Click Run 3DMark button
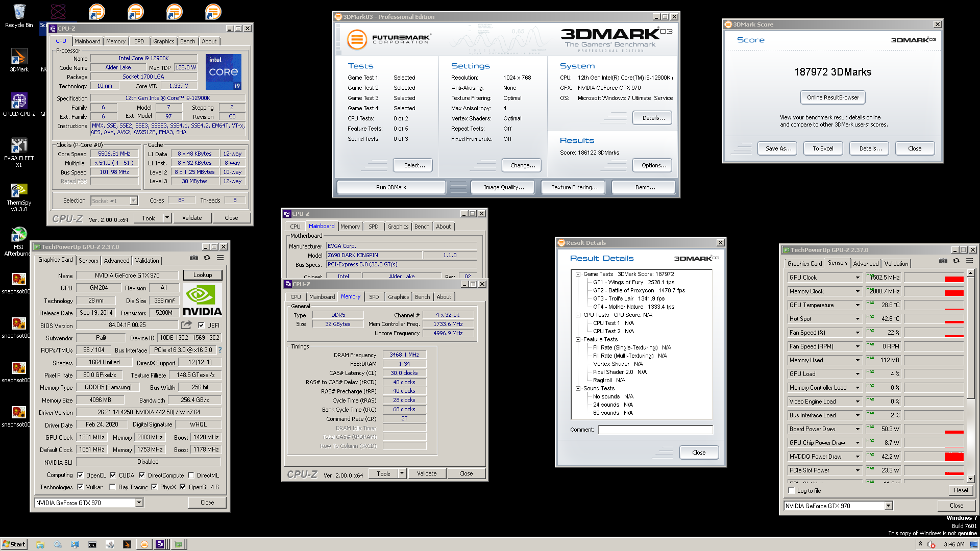The height and width of the screenshot is (551, 980). pos(391,187)
